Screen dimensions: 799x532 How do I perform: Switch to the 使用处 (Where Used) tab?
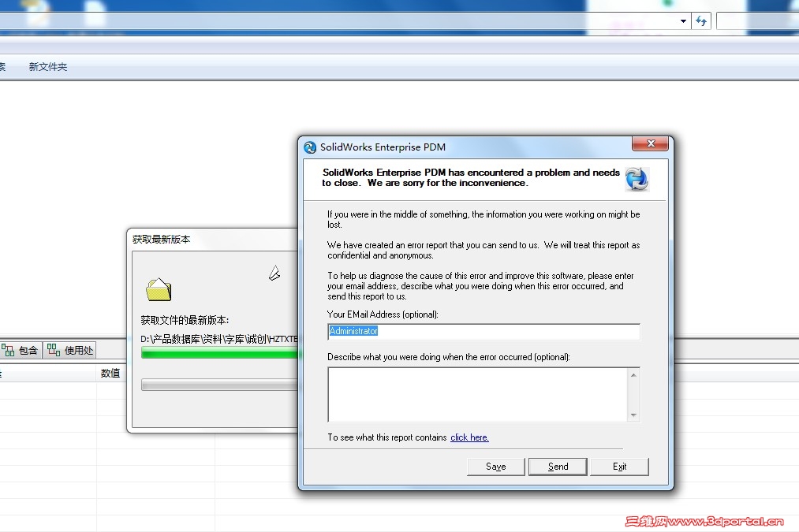click(x=70, y=350)
